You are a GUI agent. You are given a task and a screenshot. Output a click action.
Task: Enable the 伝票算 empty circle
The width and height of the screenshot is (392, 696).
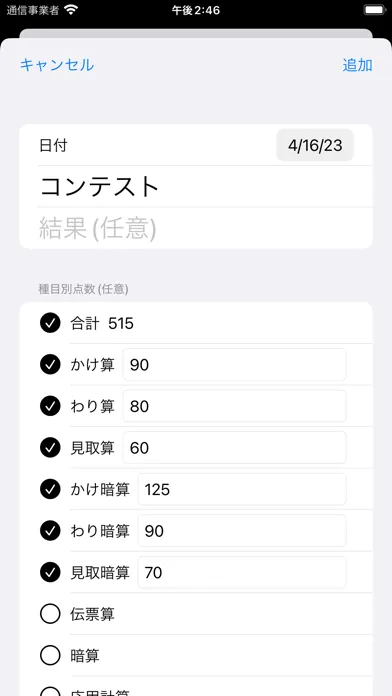50,614
